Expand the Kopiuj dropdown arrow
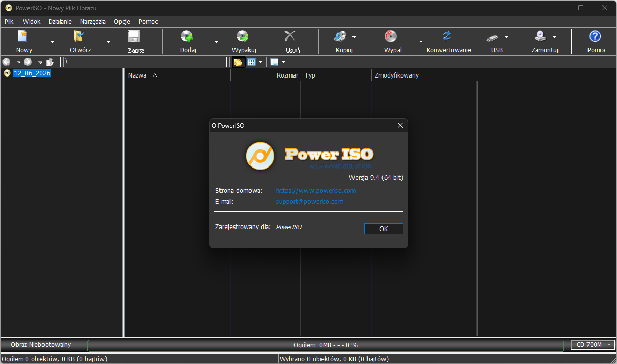Image resolution: width=617 pixels, height=364 pixels. (354, 37)
